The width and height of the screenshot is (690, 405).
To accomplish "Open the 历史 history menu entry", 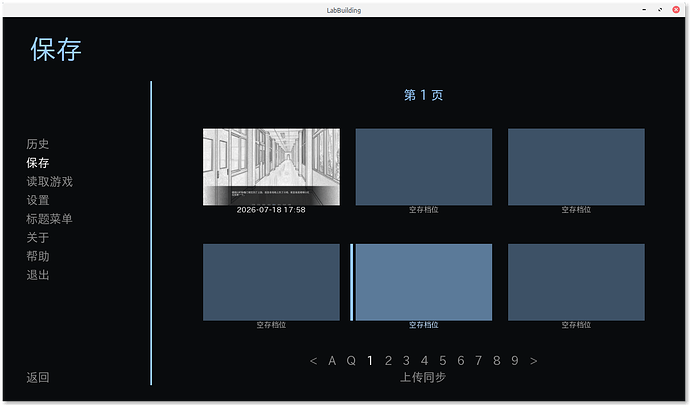I will point(37,144).
